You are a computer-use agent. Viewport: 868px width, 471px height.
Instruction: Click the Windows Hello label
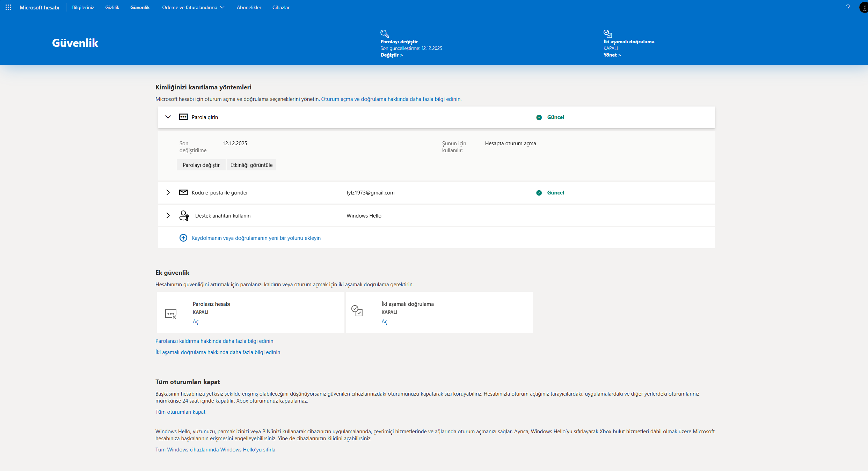click(x=364, y=216)
